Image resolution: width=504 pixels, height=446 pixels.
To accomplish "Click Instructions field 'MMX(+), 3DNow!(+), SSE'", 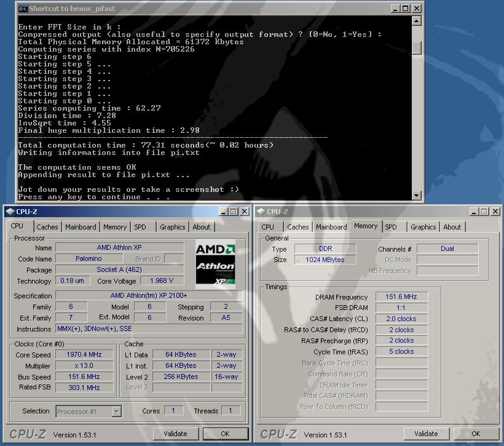I will [x=149, y=329].
